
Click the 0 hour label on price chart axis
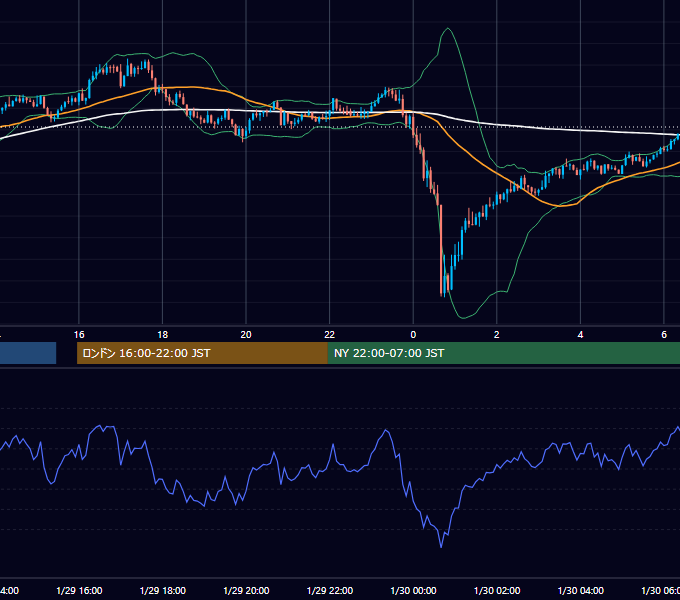pos(413,335)
